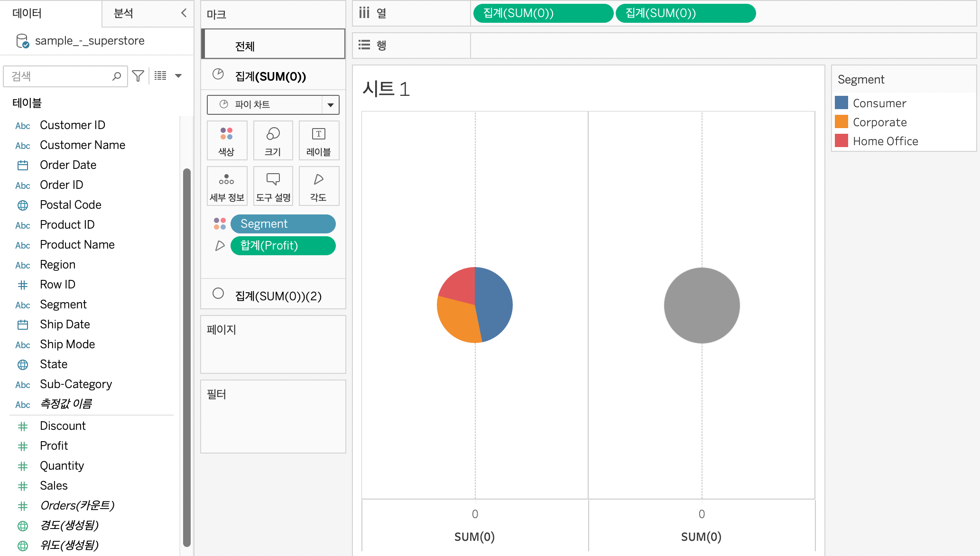980x556 pixels.
Task: Expand the data pane view options arrow
Action: click(x=178, y=76)
